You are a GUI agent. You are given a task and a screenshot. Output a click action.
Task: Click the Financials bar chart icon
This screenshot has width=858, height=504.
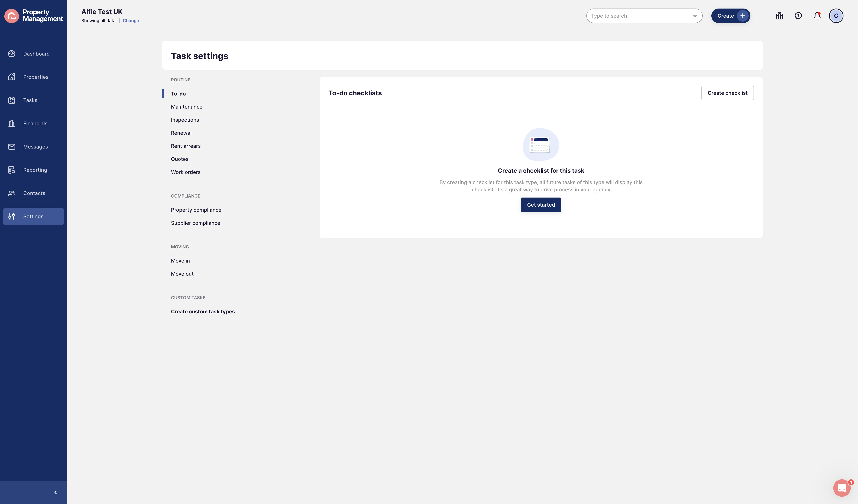click(x=12, y=123)
